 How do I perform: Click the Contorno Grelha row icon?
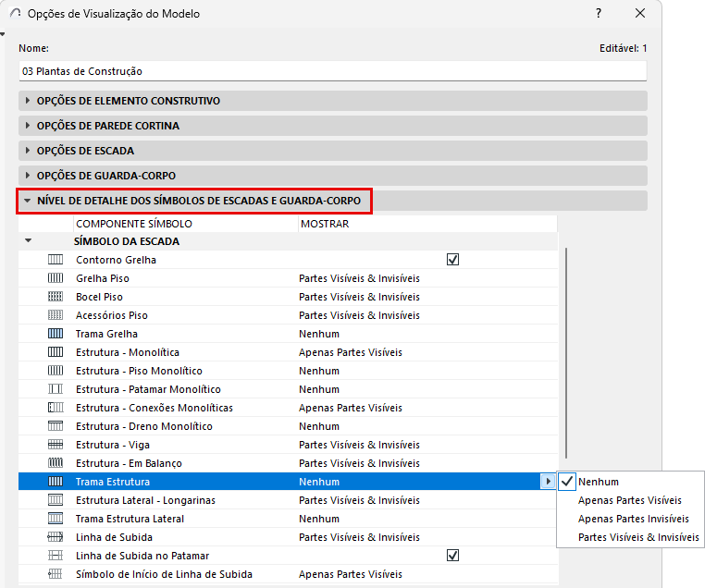(x=56, y=260)
